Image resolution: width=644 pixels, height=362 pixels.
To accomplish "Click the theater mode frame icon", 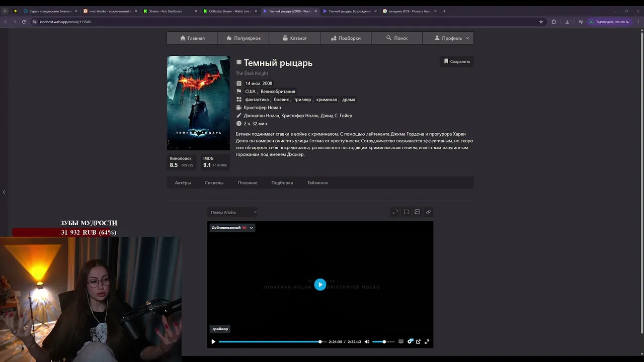I will pos(406,212).
